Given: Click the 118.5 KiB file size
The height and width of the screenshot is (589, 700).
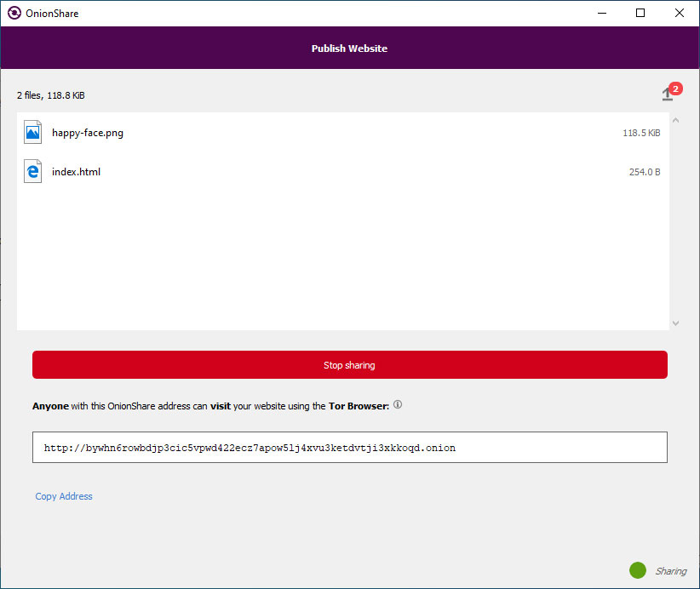Looking at the screenshot, I should tap(641, 133).
